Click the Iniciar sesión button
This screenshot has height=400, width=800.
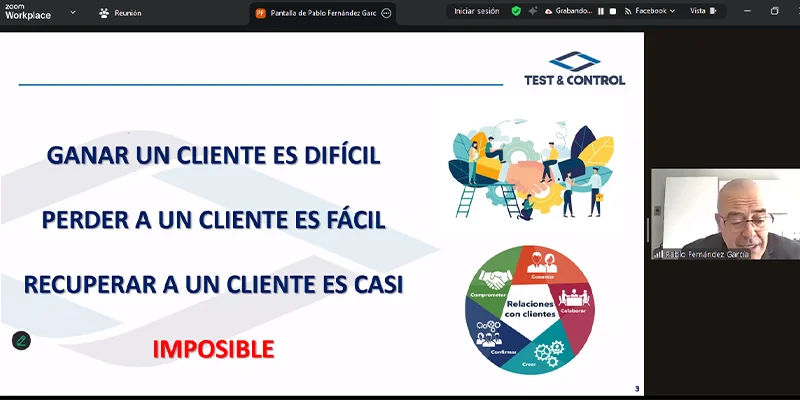click(477, 11)
